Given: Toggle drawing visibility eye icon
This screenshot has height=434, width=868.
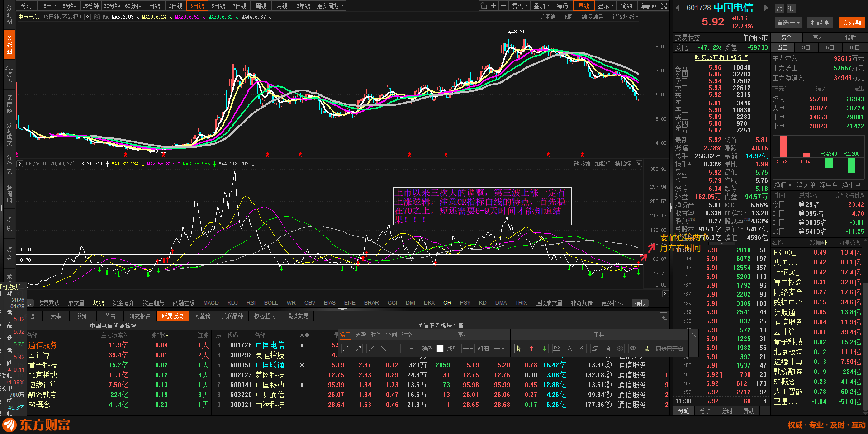Looking at the screenshot, I should [x=633, y=349].
